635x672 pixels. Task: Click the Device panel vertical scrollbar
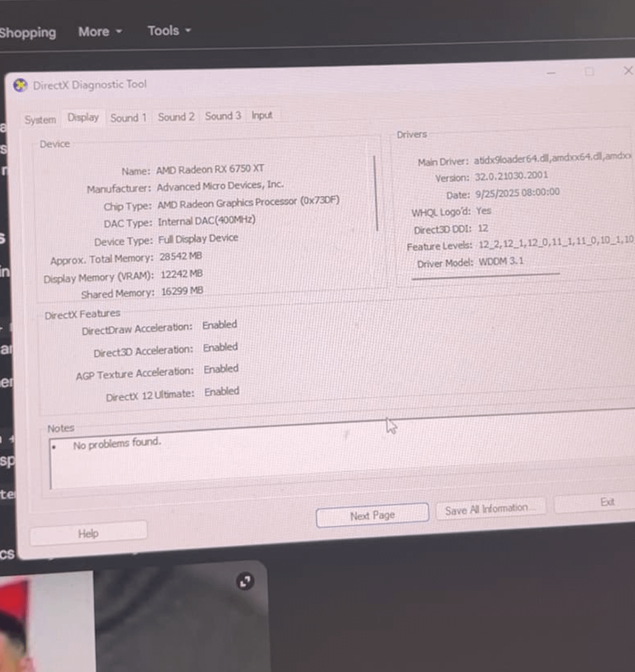[376, 193]
